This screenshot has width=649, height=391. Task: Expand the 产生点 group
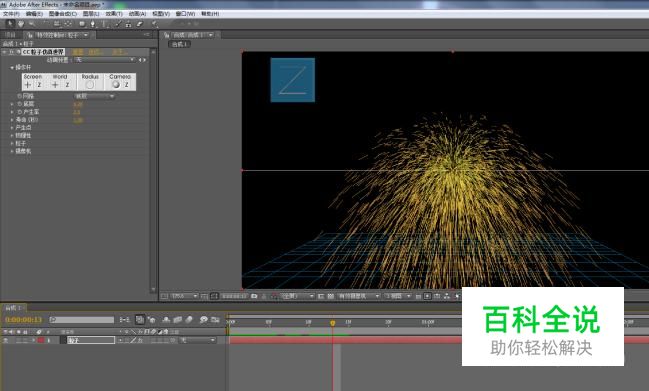(12, 128)
